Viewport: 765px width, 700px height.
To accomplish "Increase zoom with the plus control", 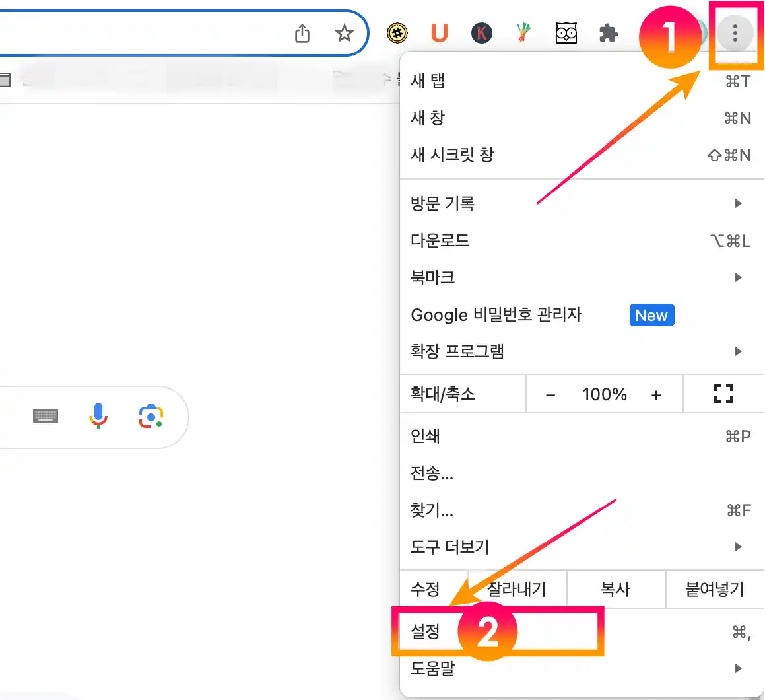I will click(656, 394).
